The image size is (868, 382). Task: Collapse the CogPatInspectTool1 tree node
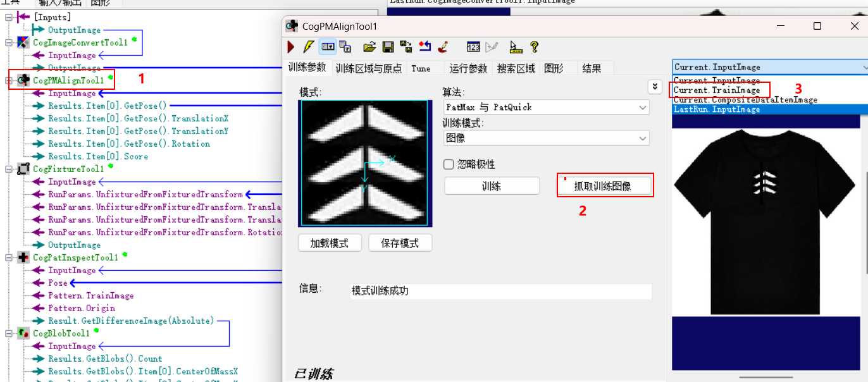pyautogui.click(x=8, y=257)
